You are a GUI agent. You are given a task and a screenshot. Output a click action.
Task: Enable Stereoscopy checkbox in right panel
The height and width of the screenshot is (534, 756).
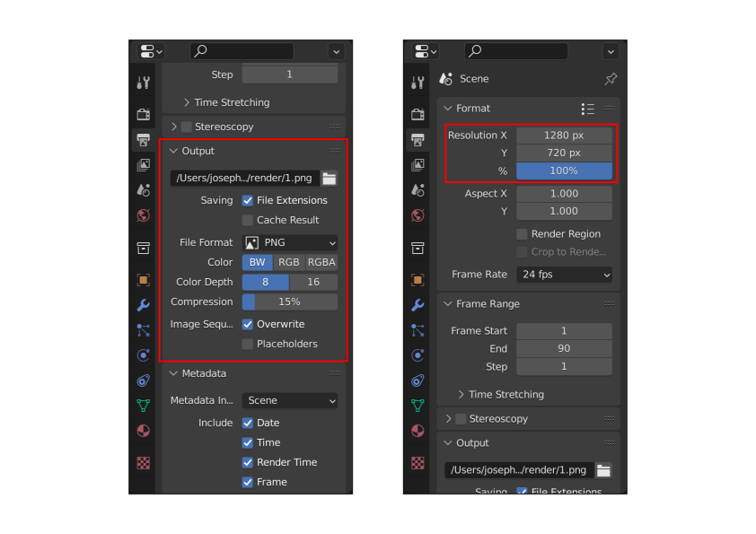click(461, 419)
